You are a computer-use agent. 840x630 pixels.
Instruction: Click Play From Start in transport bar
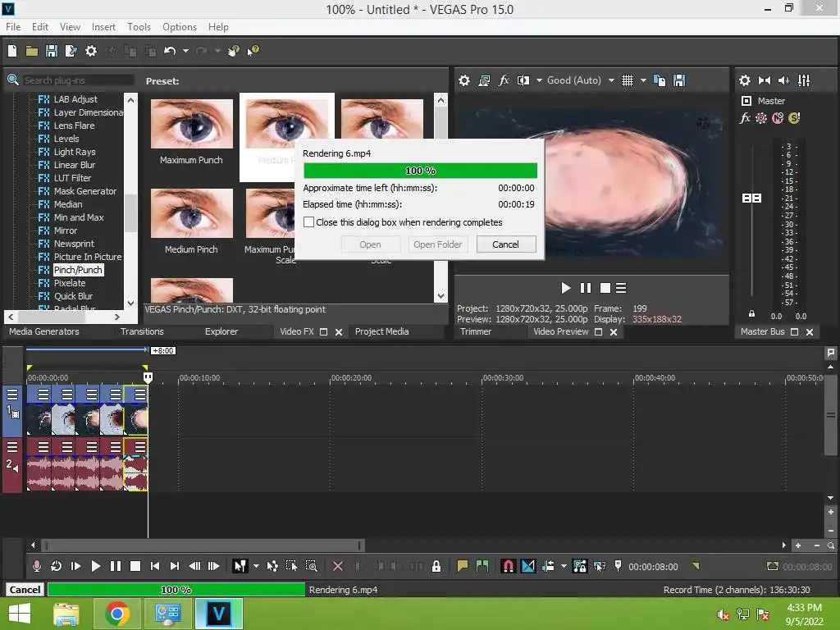[75, 566]
